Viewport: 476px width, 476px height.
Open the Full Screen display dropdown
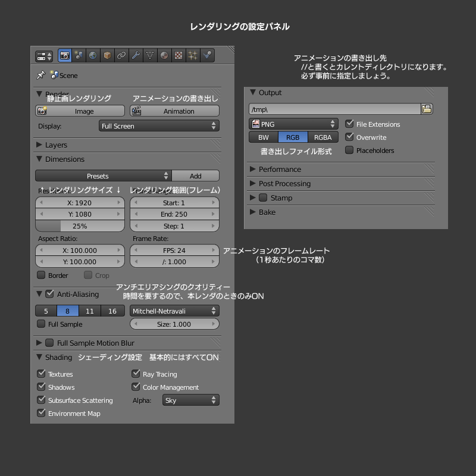[158, 126]
